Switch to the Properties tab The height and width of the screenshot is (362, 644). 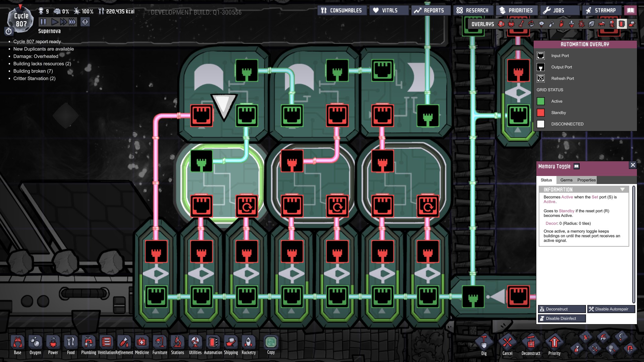(x=586, y=180)
